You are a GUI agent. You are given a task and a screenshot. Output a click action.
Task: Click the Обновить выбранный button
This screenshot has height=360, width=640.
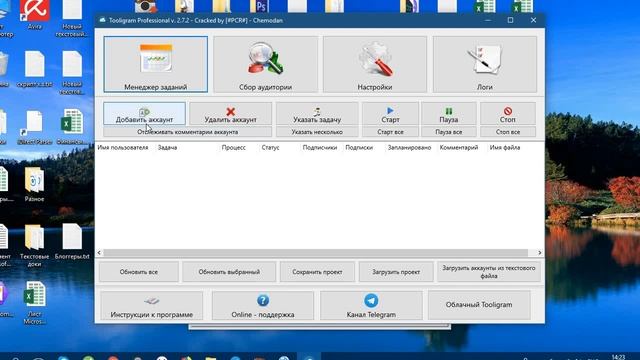[x=229, y=272]
